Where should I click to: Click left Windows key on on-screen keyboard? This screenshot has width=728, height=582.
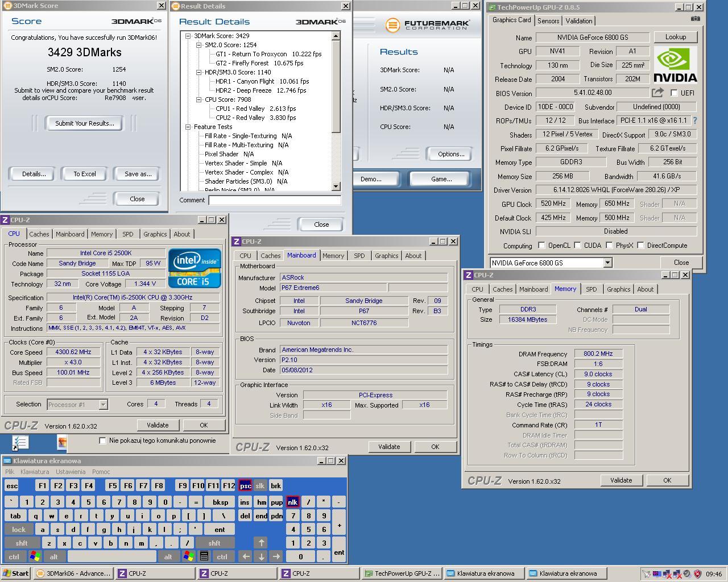pos(35,556)
